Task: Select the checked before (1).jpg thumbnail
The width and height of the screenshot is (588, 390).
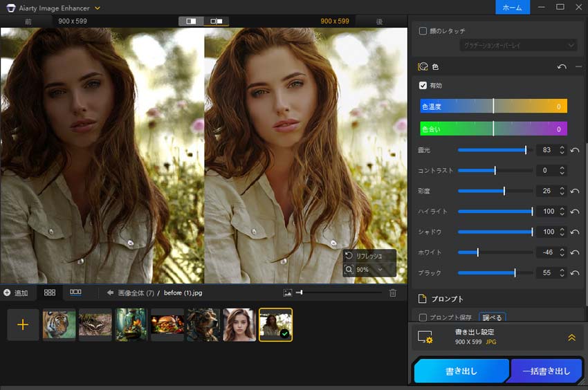Action: click(275, 325)
